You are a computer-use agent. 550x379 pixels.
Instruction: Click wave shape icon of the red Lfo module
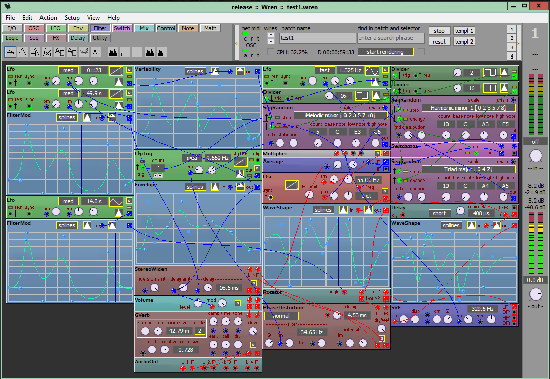coord(292,185)
